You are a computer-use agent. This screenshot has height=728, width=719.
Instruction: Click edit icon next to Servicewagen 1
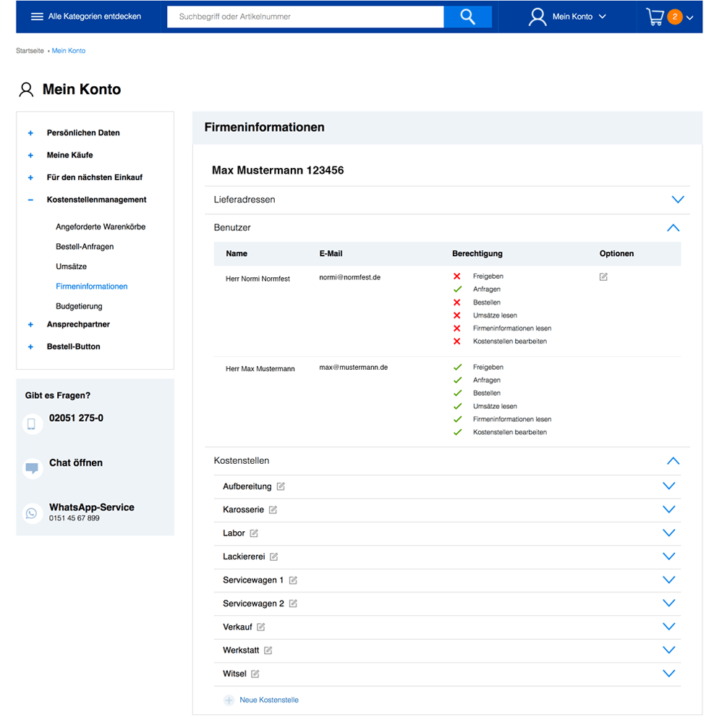tap(293, 580)
